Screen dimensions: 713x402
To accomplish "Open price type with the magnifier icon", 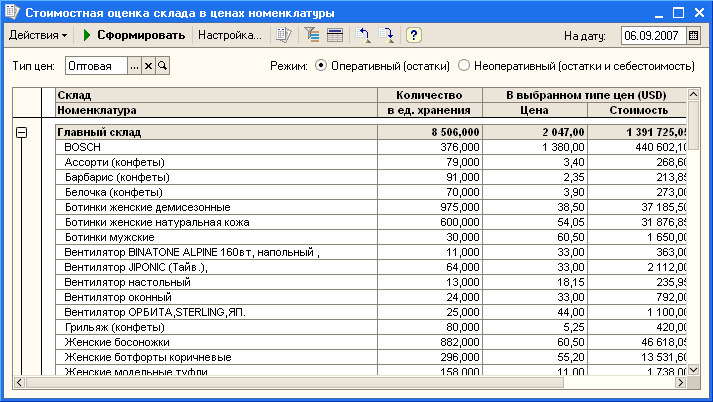I will pyautogui.click(x=162, y=66).
